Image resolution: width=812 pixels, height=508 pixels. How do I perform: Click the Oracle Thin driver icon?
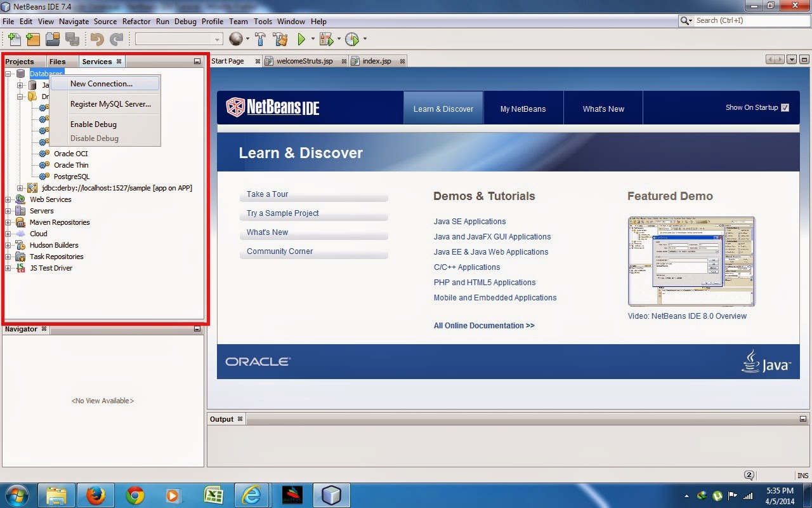pyautogui.click(x=44, y=165)
